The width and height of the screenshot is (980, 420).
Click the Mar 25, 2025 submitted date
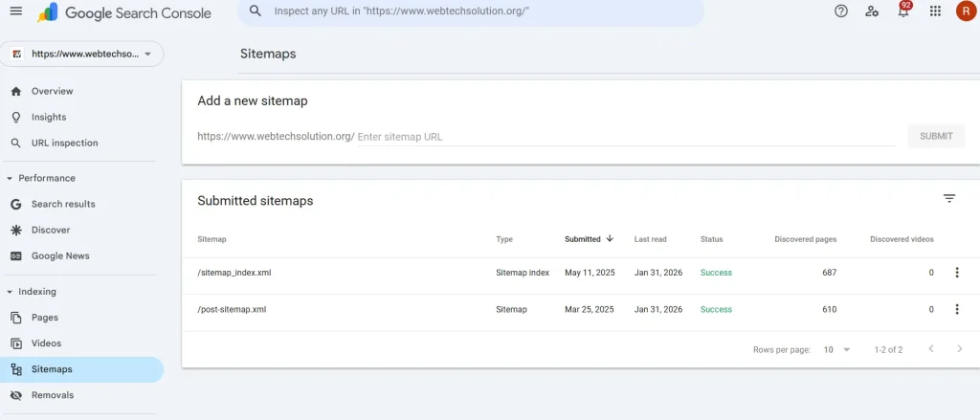tap(590, 309)
